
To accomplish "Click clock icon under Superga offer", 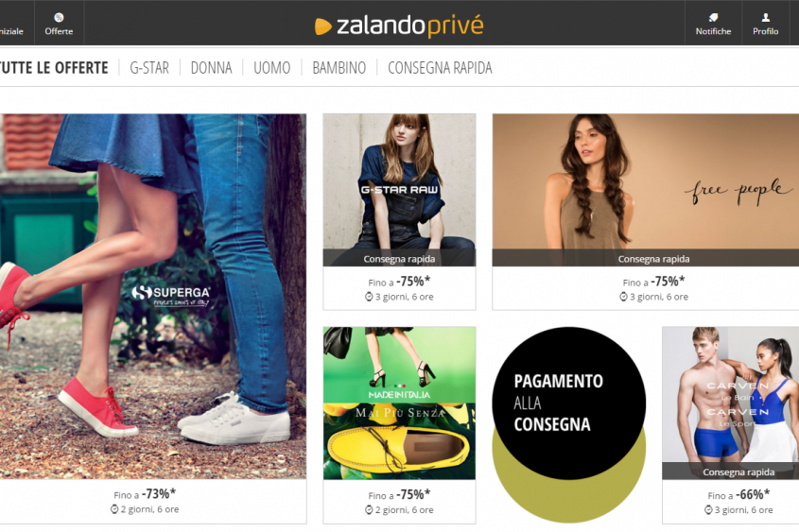I will [x=114, y=509].
